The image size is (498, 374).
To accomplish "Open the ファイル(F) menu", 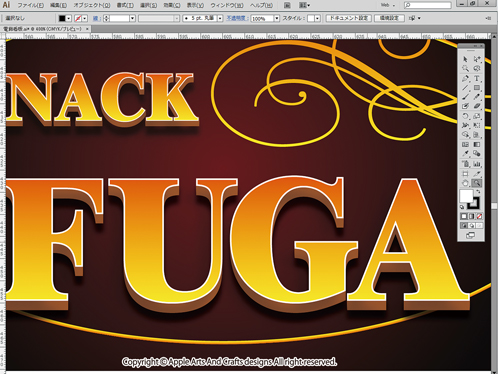I will coord(30,5).
